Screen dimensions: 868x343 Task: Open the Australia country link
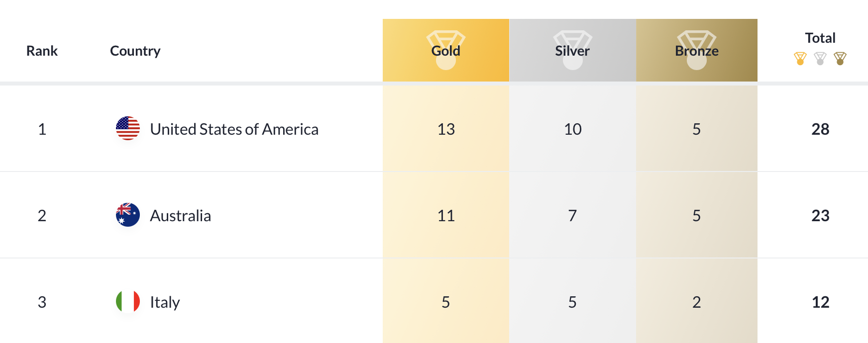tap(181, 215)
